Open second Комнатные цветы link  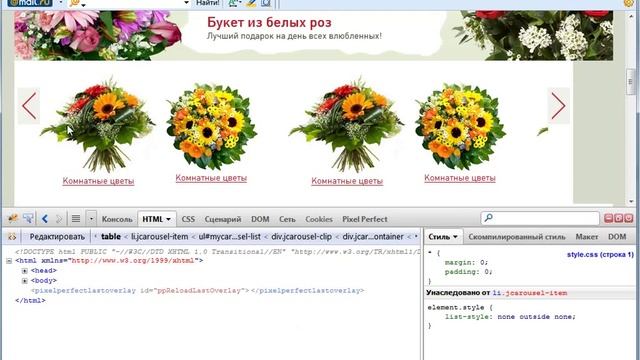[x=211, y=178]
